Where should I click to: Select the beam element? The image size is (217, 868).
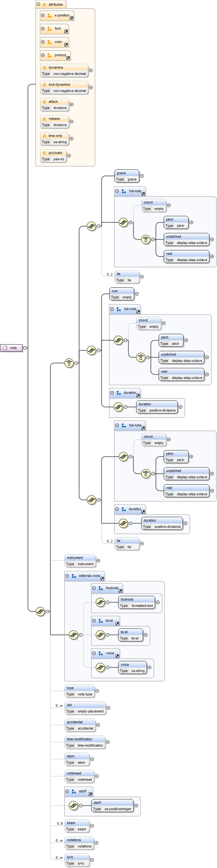(x=77, y=826)
